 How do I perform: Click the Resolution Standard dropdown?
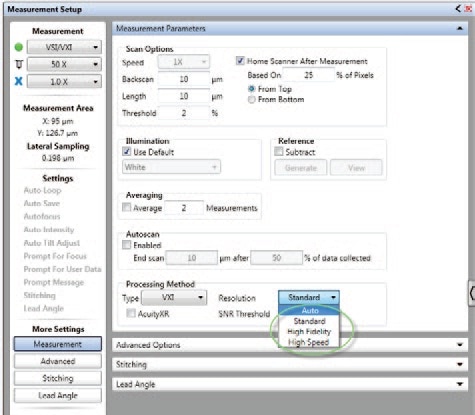[x=309, y=297]
